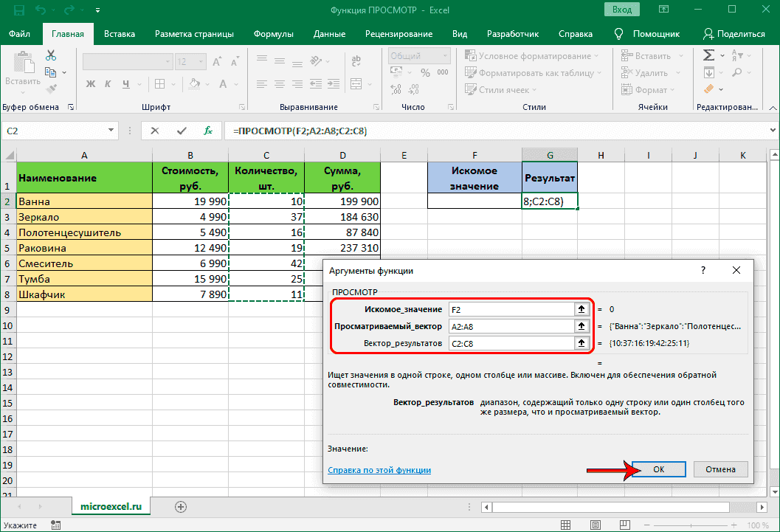Open the Формулы ribbon tab
Image resolution: width=780 pixels, height=532 pixels.
click(x=273, y=34)
